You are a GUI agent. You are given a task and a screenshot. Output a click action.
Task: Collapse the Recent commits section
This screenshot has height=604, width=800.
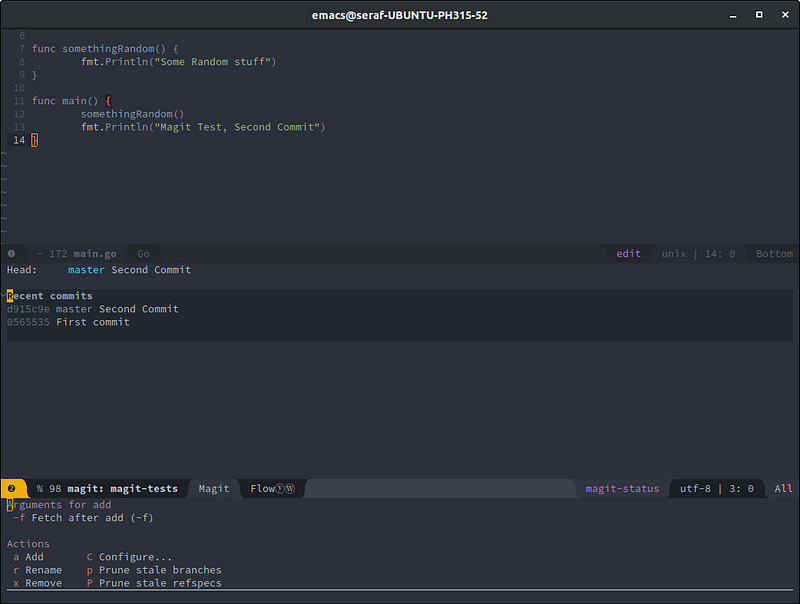click(50, 296)
